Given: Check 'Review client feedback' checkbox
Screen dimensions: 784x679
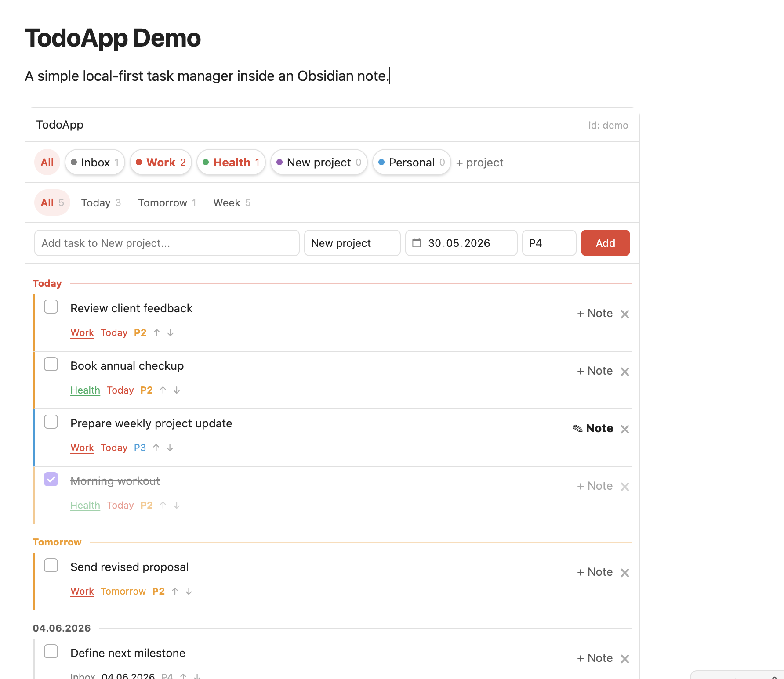Looking at the screenshot, I should tap(51, 307).
